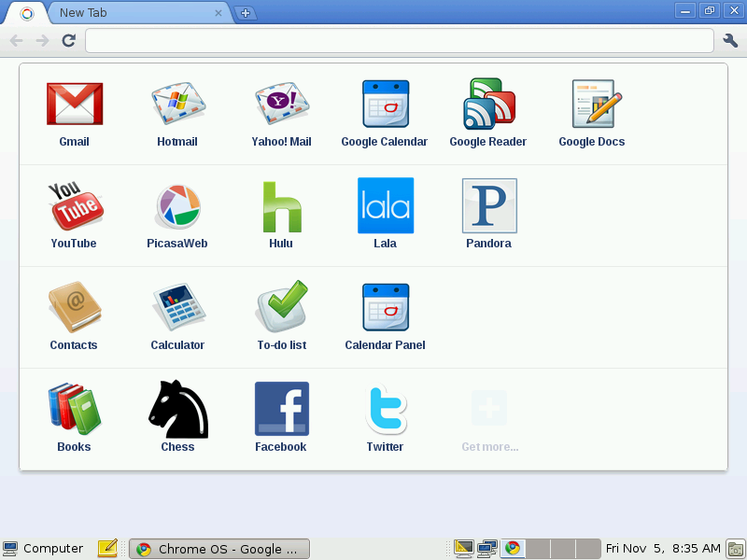The image size is (747, 560).
Task: Select the New Tab tab
Action: (131, 13)
